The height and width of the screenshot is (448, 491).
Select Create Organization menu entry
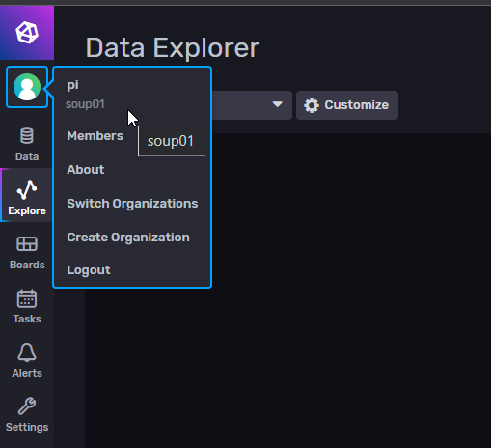[128, 238]
